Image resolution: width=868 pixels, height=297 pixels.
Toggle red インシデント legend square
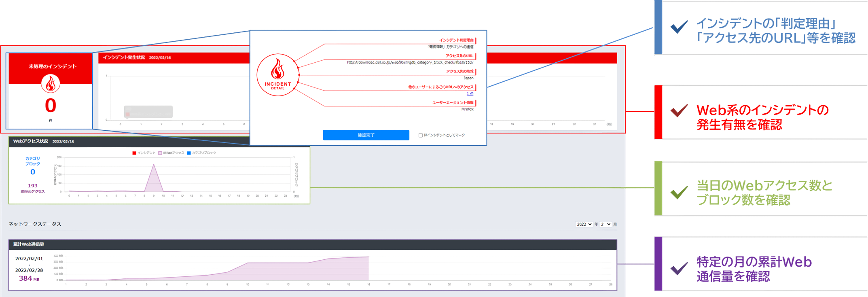click(134, 153)
